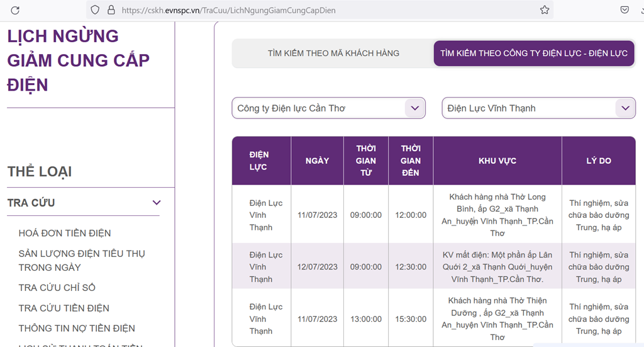Click the browser URL address bar
Viewport: 644px width, 347px height.
[x=314, y=10]
